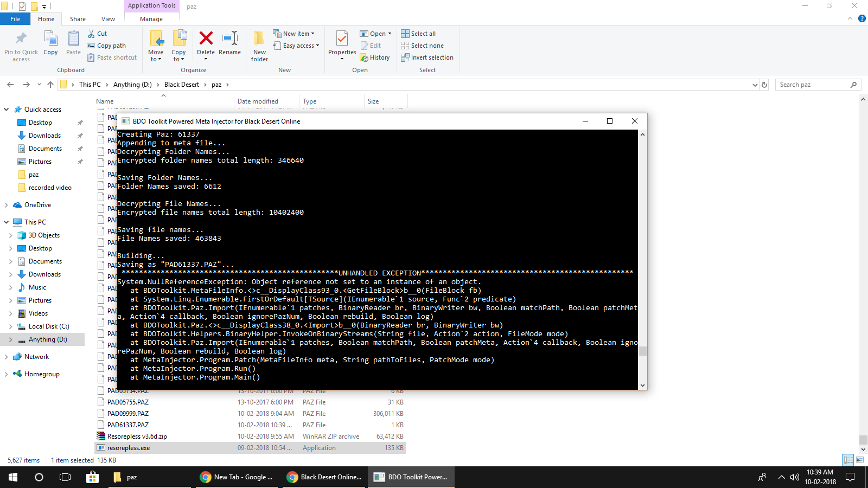Open Microsoft Store from the taskbar

tap(92, 477)
